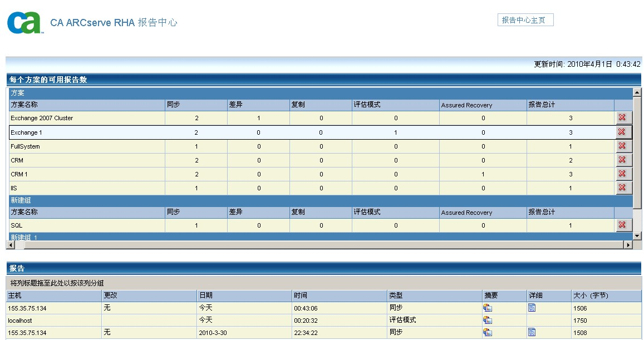The width and height of the screenshot is (644, 340).
Task: Click the horizontal scroll-right arrow
Action: click(628, 245)
